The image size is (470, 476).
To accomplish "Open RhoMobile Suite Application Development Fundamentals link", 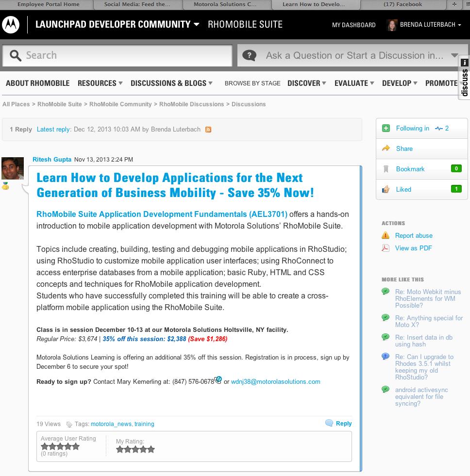I will coord(162,214).
